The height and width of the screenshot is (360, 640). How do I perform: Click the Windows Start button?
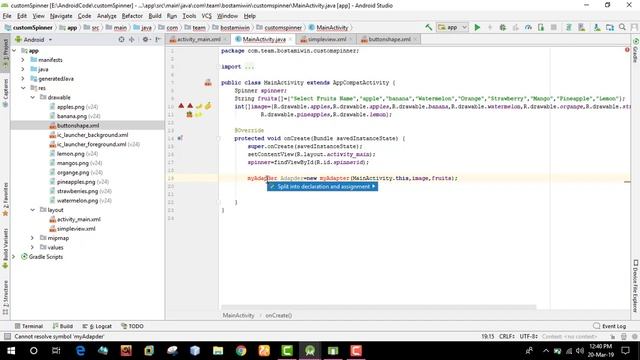(11, 351)
